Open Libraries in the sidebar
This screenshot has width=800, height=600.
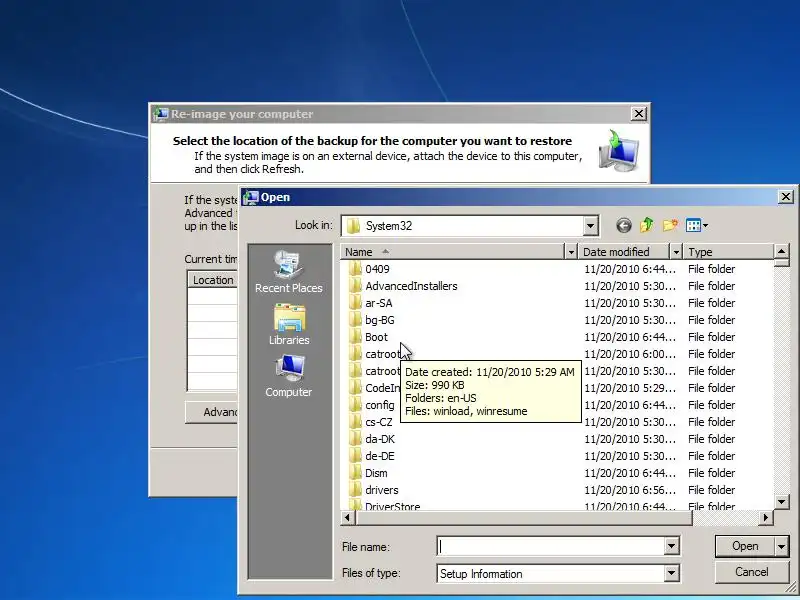289,324
